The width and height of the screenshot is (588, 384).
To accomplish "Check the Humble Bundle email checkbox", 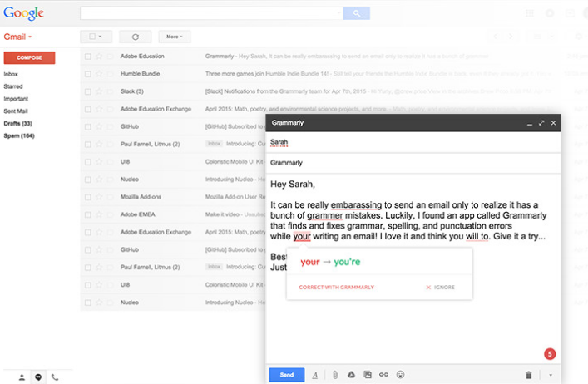I will 88,74.
